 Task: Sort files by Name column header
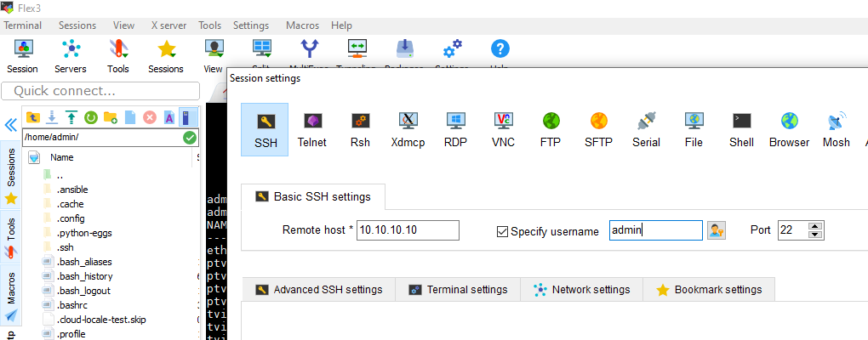click(x=62, y=157)
